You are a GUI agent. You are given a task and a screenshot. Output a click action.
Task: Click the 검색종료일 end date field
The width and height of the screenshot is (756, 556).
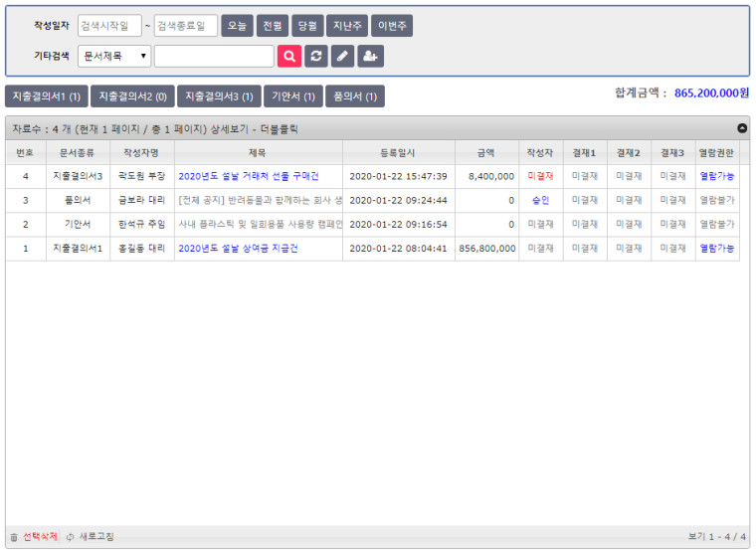click(x=186, y=26)
